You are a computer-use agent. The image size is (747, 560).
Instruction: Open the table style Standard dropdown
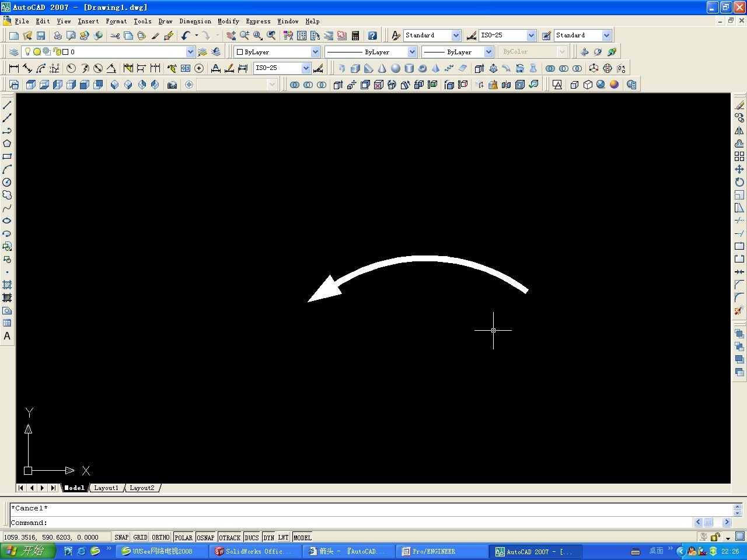pos(606,36)
